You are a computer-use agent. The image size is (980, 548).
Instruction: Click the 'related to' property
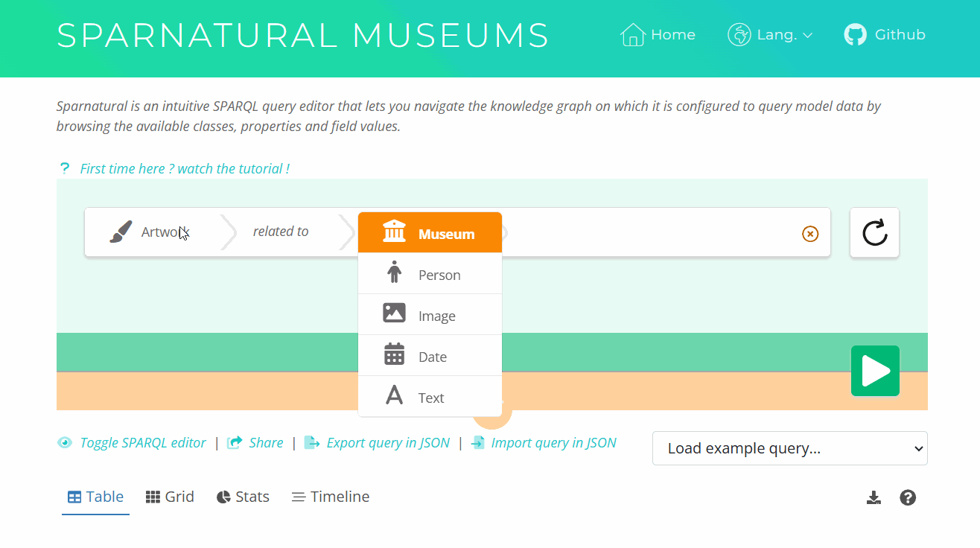click(281, 232)
